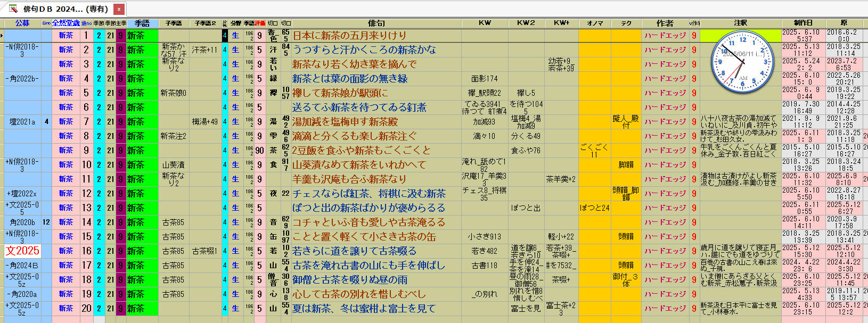Click the 文2025 cell in row 16
Viewport: 868px width, 323px height.
point(22,251)
